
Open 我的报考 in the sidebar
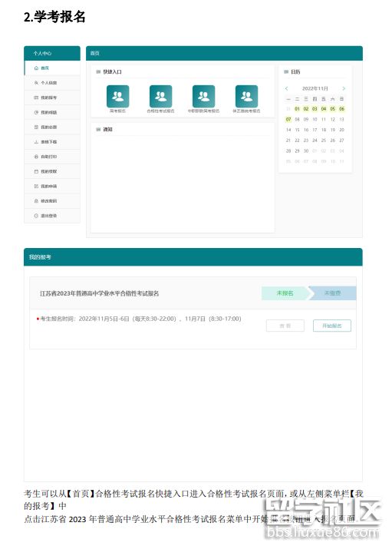52,98
